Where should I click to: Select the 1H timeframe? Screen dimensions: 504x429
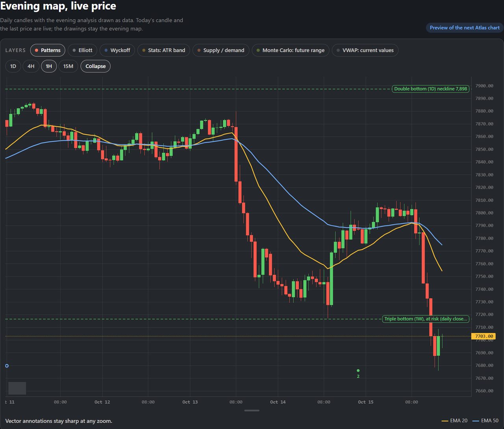click(x=49, y=66)
